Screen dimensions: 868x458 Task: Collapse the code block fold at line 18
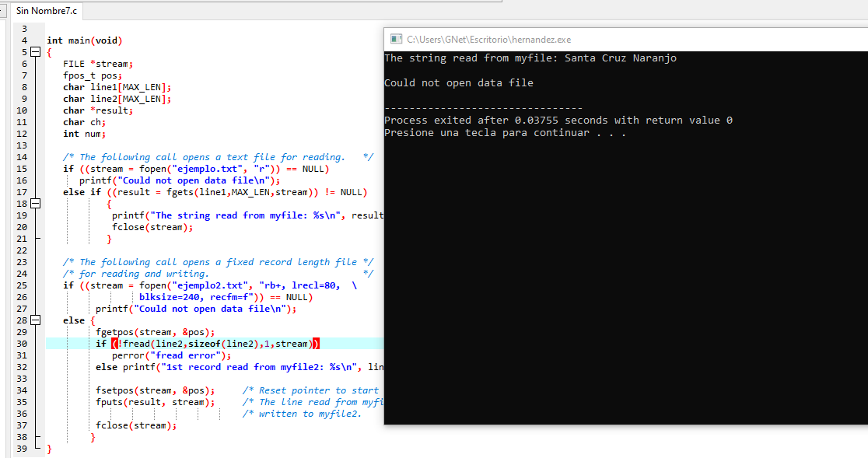pos(36,204)
